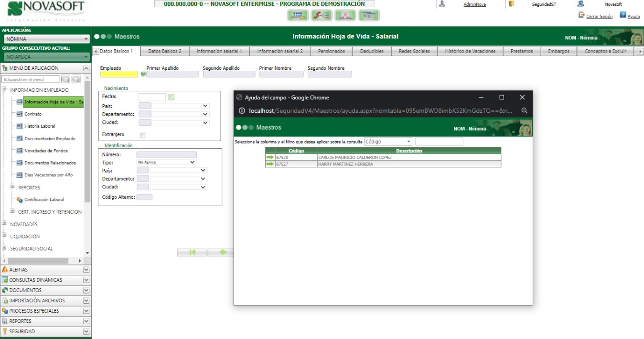
Task: Click the zoom magnifier in the popup address bar
Action: tap(524, 110)
